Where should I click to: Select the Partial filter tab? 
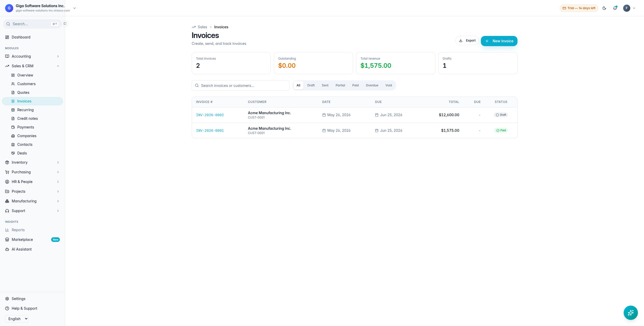(x=340, y=85)
